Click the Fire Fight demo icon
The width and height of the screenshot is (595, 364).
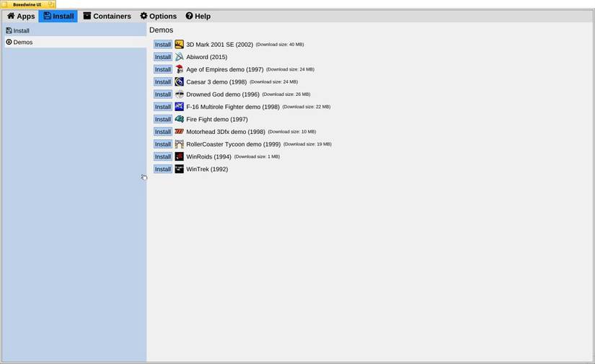[179, 119]
